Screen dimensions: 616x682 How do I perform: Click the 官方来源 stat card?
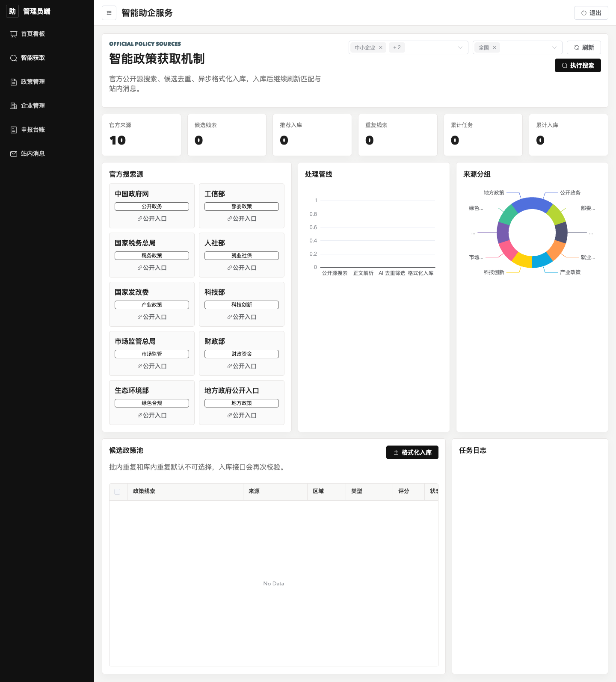142,135
